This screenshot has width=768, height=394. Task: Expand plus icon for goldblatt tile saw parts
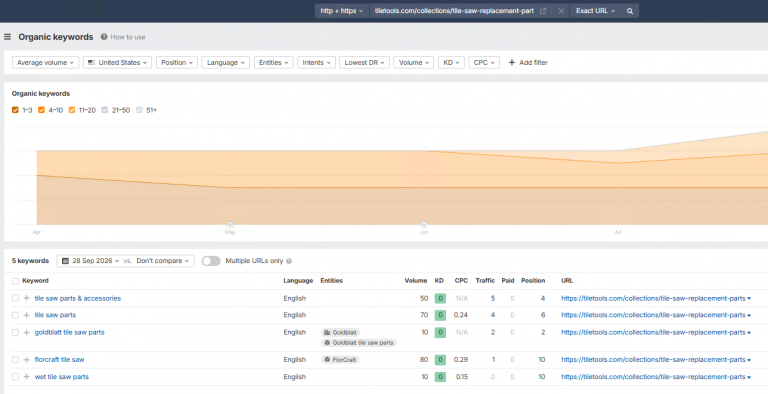[x=26, y=332]
